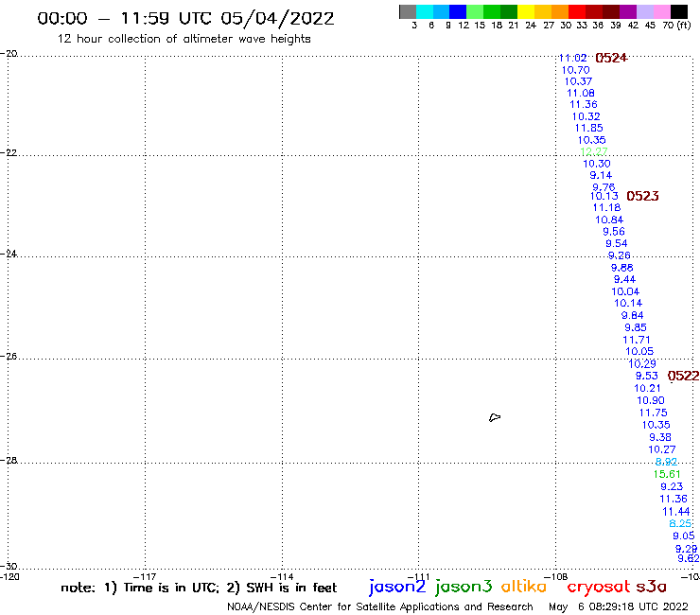Click the title "00:00 – 11:59 UTC 05/04/2022"
700x615 pixels.
[185, 18]
